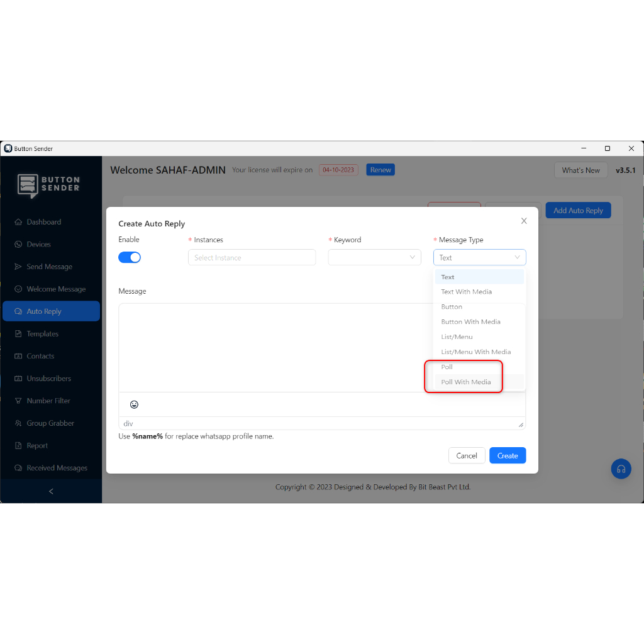The image size is (644, 644).
Task: Collapse the sidebar with the left chevron
Action: point(51,491)
